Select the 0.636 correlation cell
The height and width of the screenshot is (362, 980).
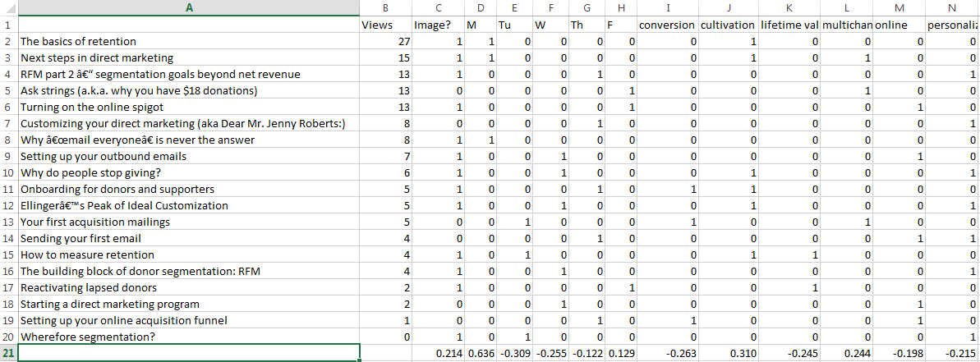(481, 353)
